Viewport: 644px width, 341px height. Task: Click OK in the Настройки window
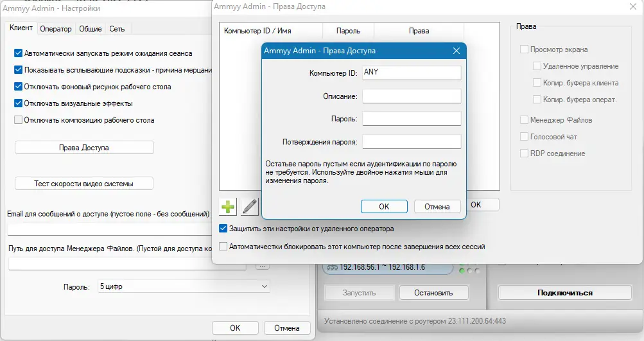click(x=235, y=328)
